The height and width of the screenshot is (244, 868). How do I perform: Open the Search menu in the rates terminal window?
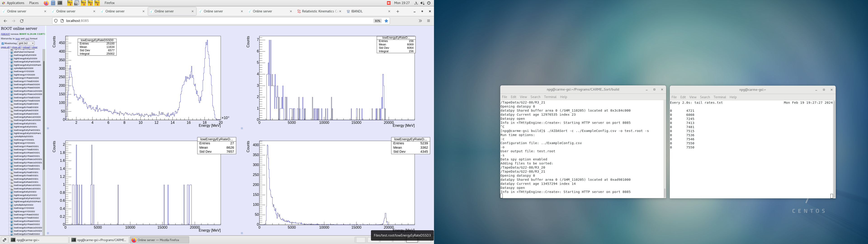tap(705, 97)
